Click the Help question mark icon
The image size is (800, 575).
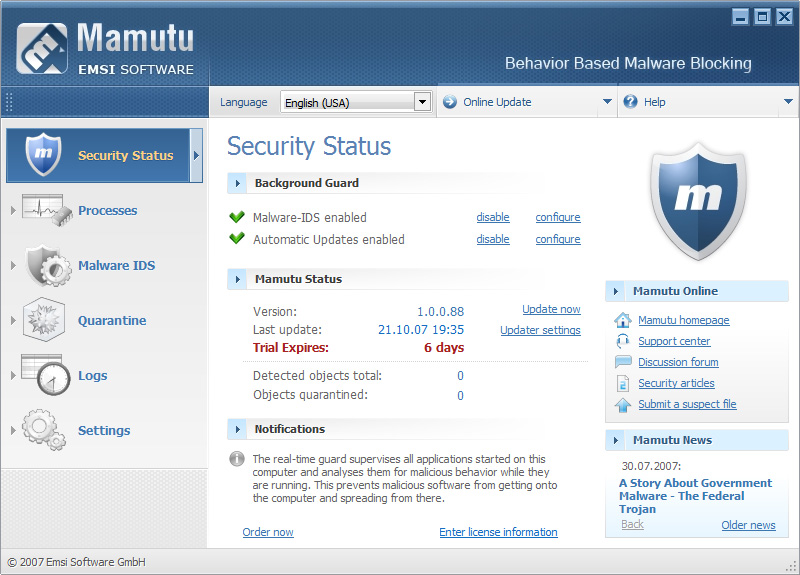pyautogui.click(x=631, y=102)
